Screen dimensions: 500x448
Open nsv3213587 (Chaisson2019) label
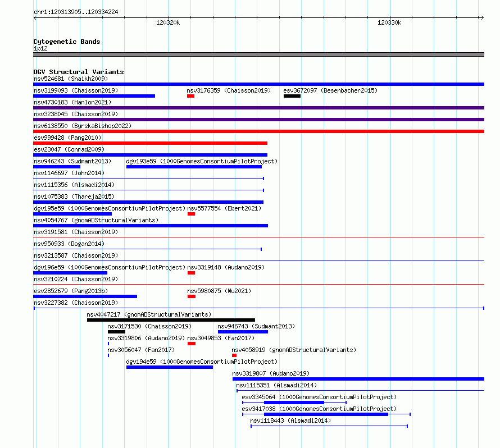tap(76, 255)
